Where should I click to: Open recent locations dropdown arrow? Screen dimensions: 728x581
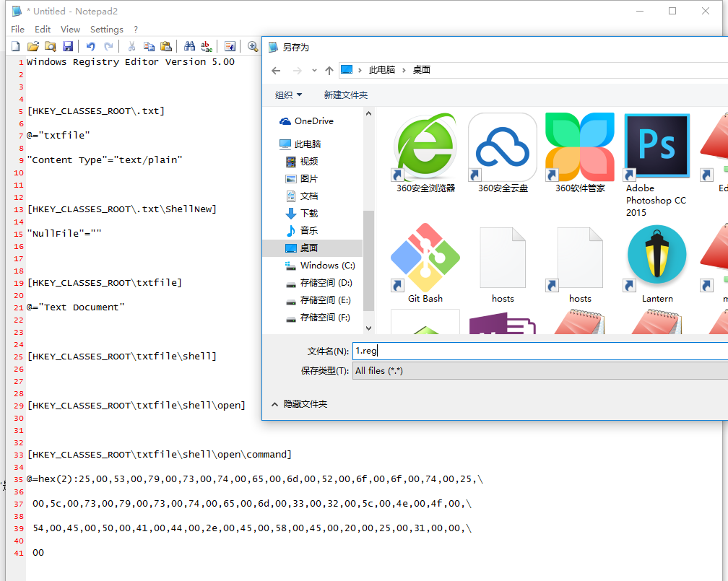tap(314, 70)
